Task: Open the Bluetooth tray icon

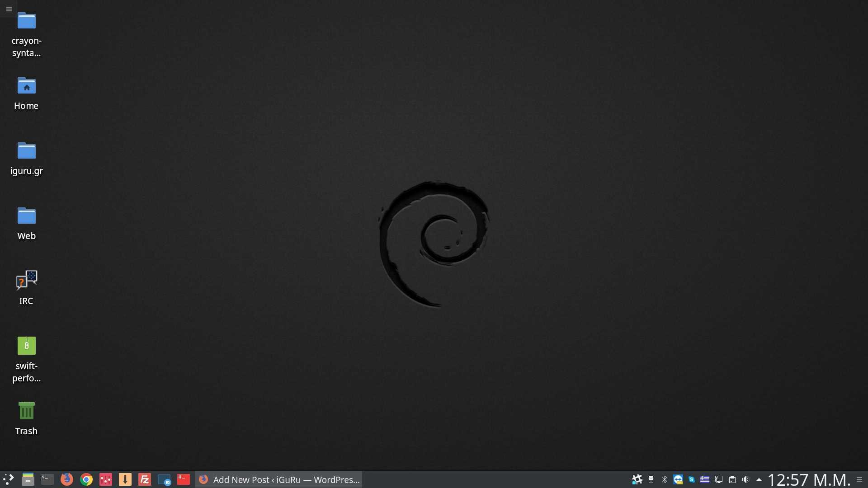Action: coord(665,479)
